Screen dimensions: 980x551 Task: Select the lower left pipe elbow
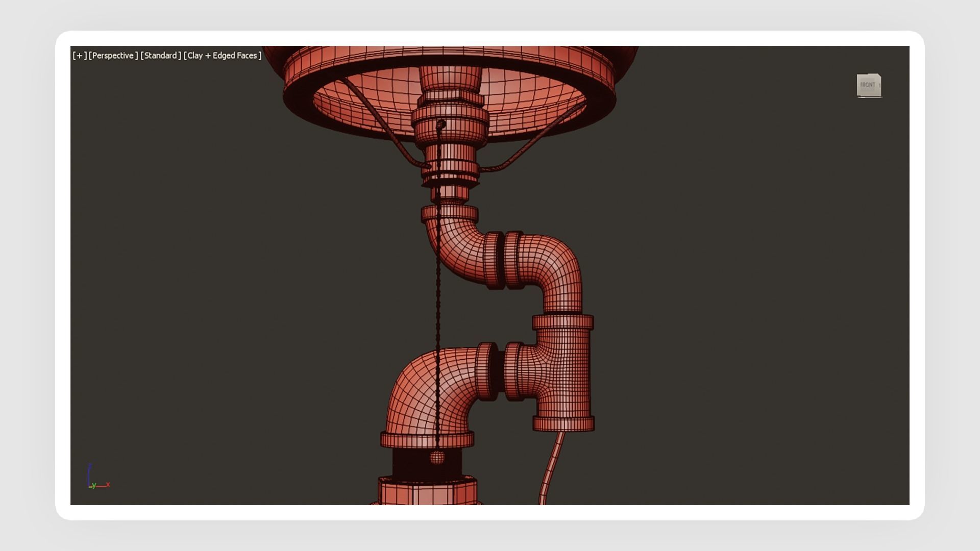pyautogui.click(x=416, y=393)
